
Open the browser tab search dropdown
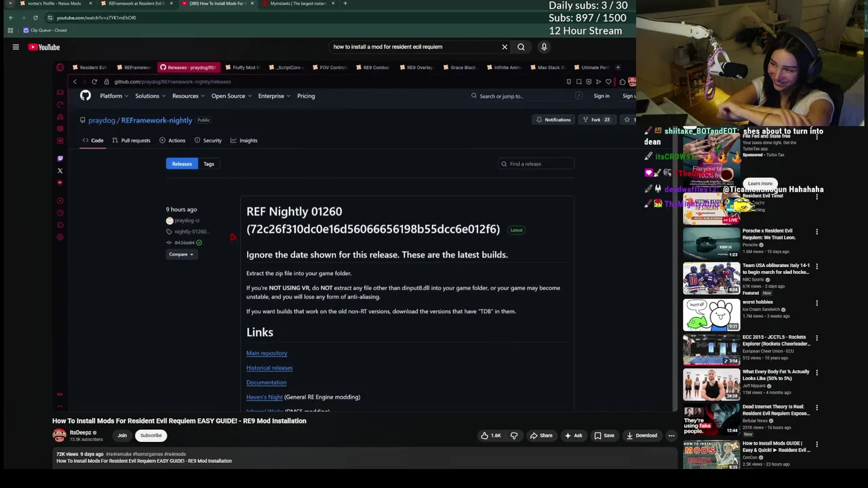[x=9, y=3]
